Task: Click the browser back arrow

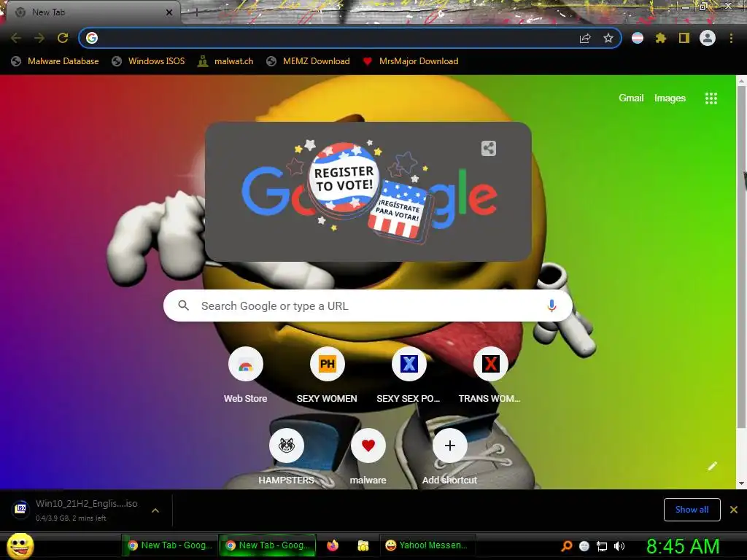Action: click(16, 38)
